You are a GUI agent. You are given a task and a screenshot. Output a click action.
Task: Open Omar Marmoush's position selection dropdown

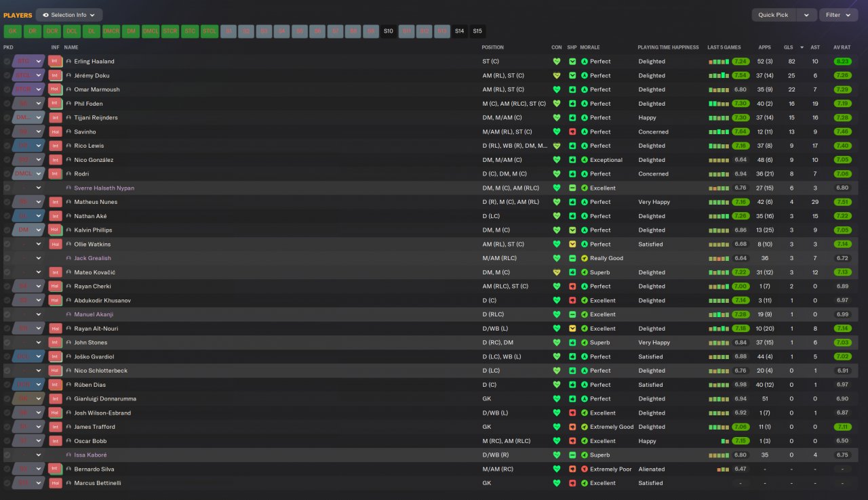39,89
